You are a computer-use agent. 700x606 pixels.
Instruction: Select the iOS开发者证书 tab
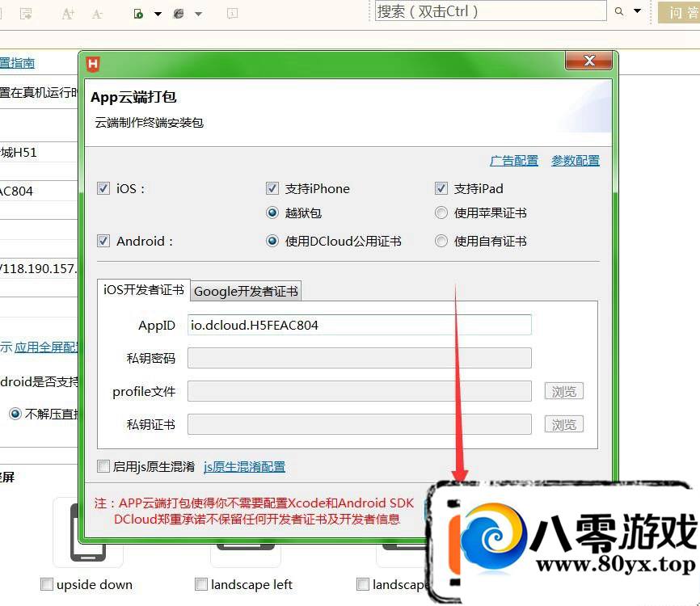click(x=144, y=290)
